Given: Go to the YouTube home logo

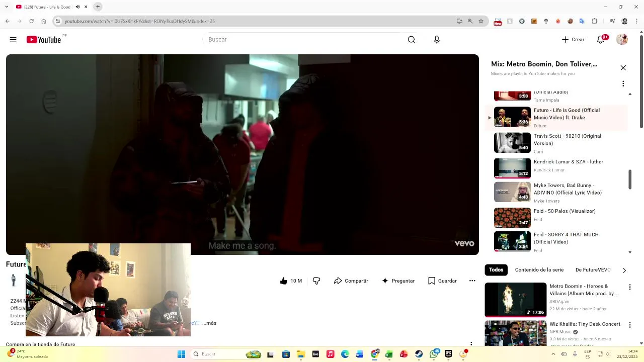Looking at the screenshot, I should pos(44,40).
